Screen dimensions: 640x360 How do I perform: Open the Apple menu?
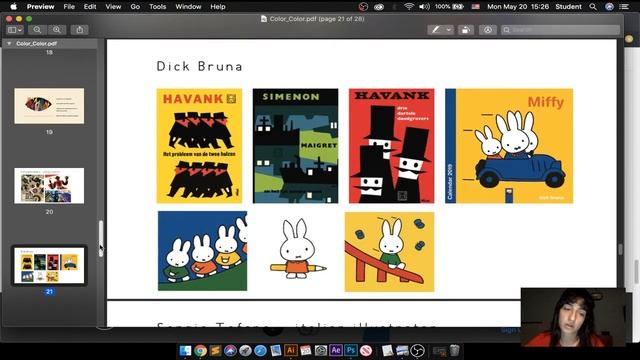[x=13, y=7]
